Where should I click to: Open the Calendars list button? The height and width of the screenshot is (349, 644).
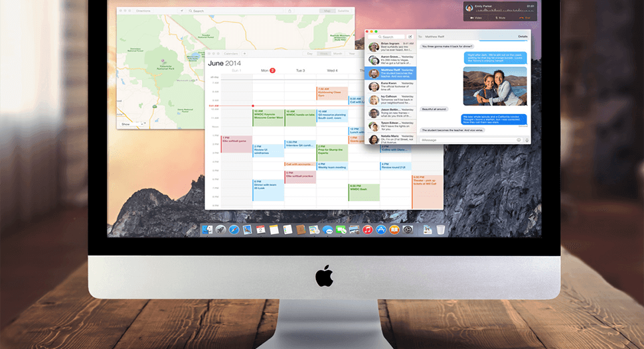(x=230, y=53)
